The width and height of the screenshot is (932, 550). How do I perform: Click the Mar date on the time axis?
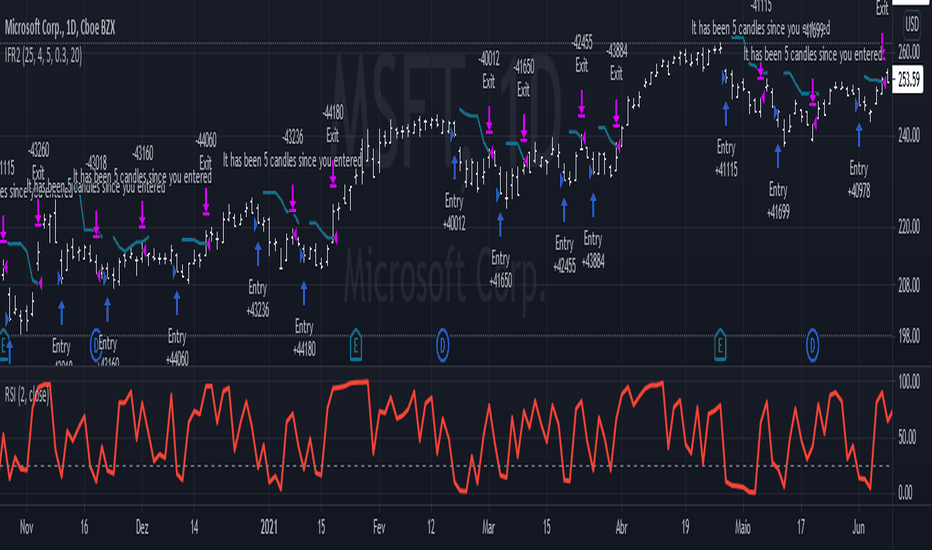pos(489,527)
